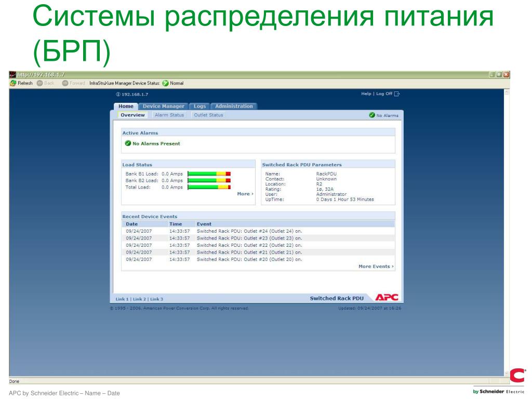Viewport: 532px width, 399px height.
Task: Click the Total Load 0.0 Amps value
Action: pos(172,187)
